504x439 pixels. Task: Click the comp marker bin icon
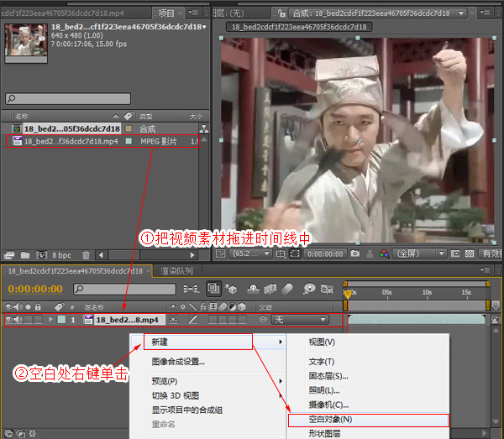496,305
